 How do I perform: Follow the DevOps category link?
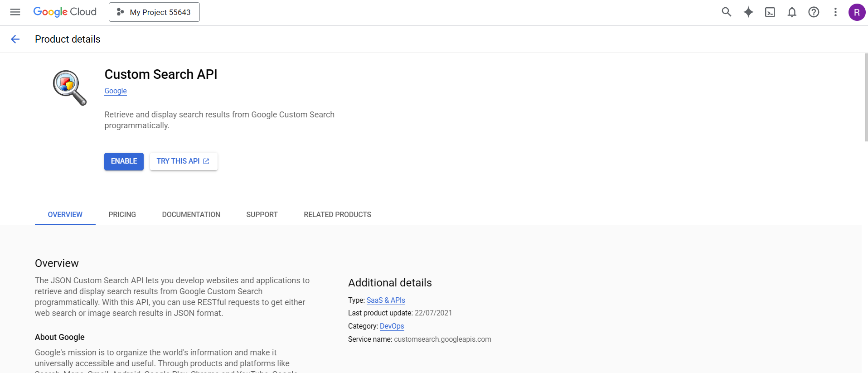click(392, 326)
